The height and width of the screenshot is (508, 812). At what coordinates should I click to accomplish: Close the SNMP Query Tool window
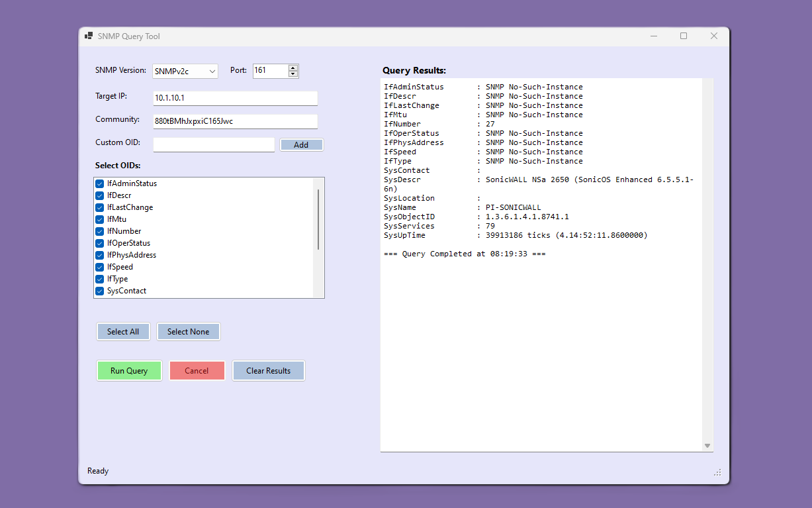(x=714, y=36)
